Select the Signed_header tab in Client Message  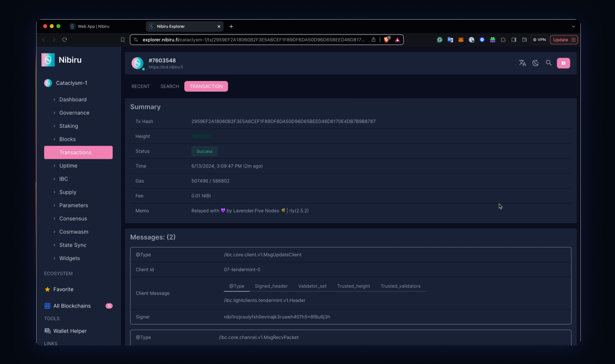(271, 286)
